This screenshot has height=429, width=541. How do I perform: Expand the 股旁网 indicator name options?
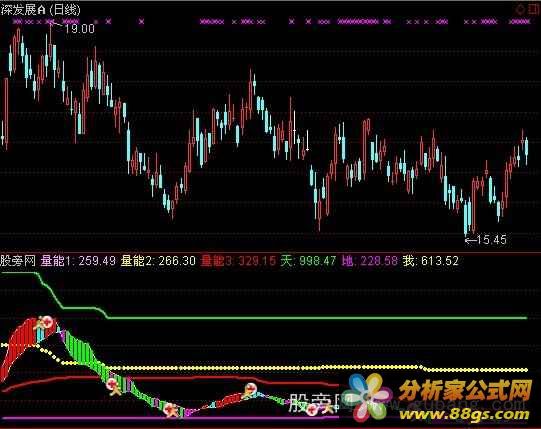point(18,261)
